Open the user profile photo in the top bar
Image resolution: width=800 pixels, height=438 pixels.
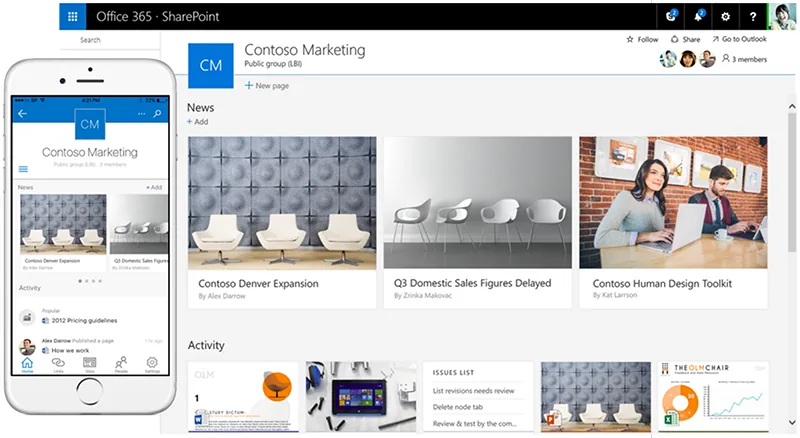(x=782, y=17)
